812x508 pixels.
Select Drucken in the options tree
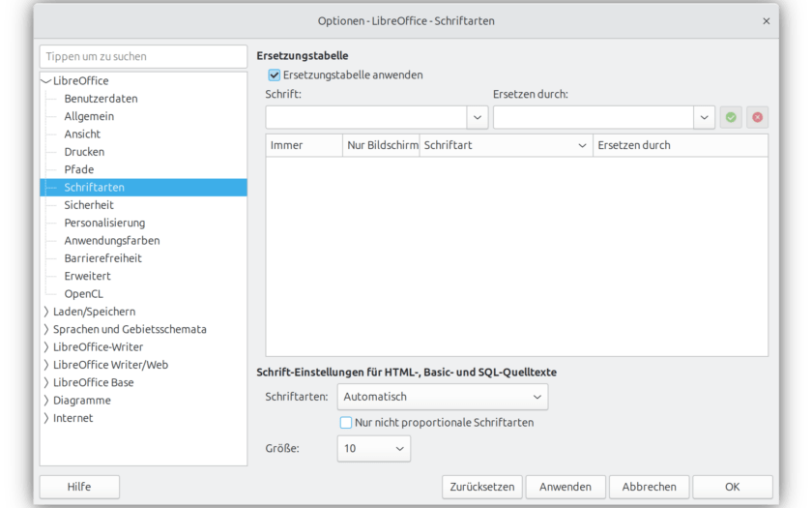pos(84,152)
